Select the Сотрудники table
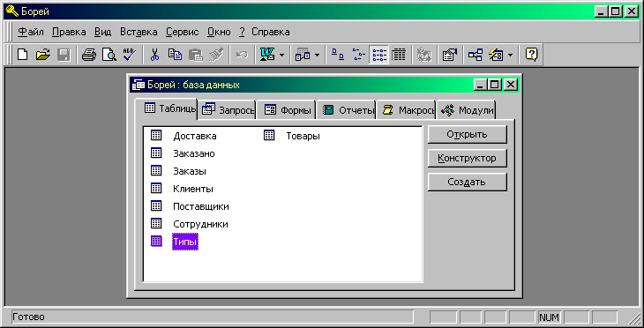The height and width of the screenshot is (328, 644). [200, 224]
